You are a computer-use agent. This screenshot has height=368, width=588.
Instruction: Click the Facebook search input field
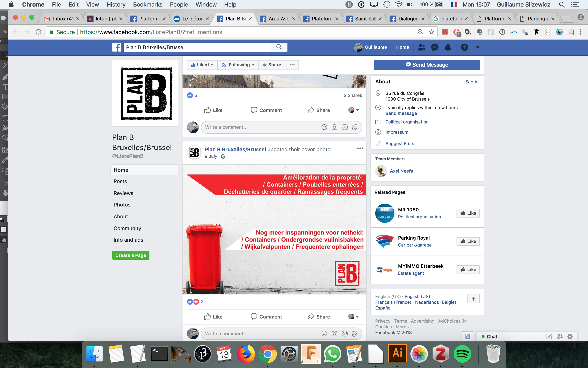click(x=197, y=47)
